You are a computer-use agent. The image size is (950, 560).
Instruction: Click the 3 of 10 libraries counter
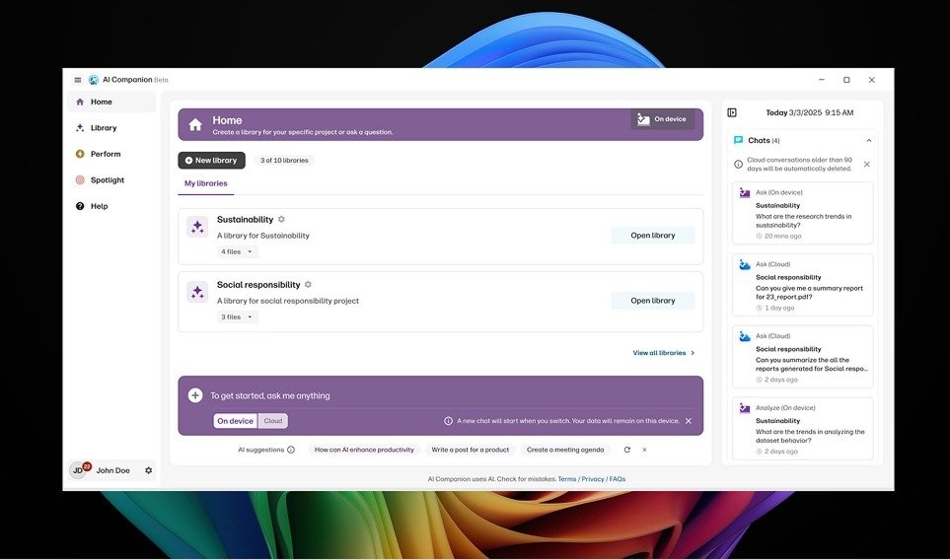coord(284,161)
